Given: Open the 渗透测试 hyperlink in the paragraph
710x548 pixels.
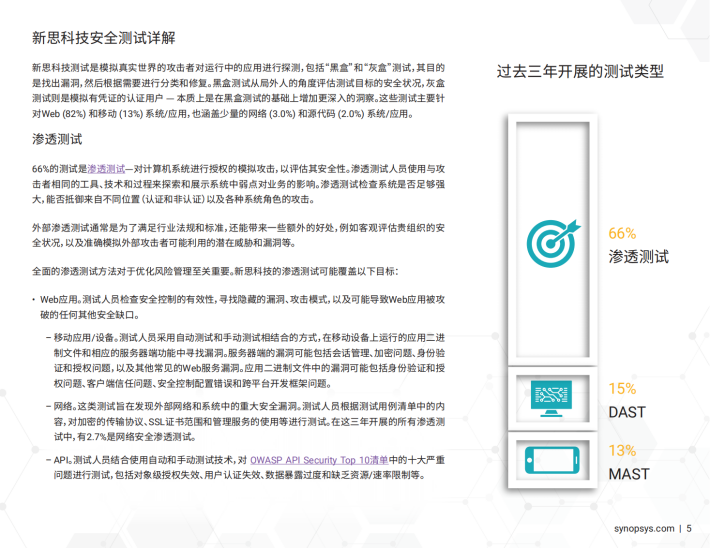Looking at the screenshot, I should click(x=106, y=170).
